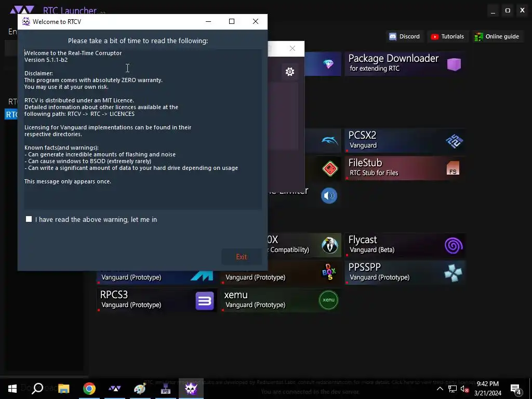532x399 pixels.
Task: Click the RTCV crowned icon in title bar
Action: 26,22
